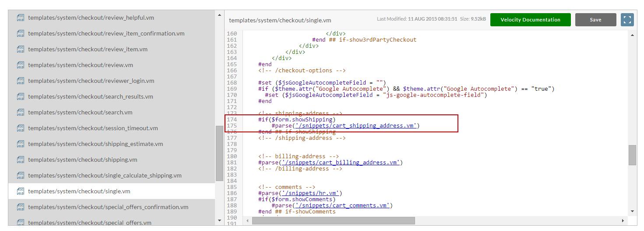Click code editor scroll up arrow
644x231 pixels.
632,34
